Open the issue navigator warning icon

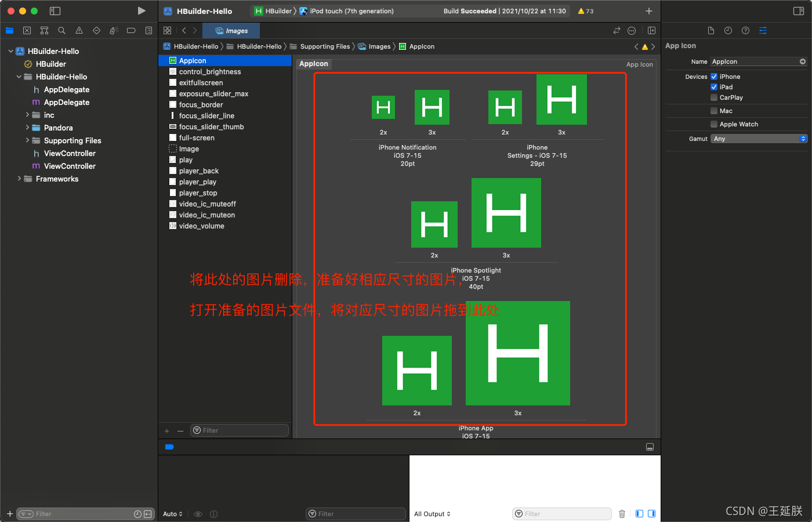(x=79, y=31)
